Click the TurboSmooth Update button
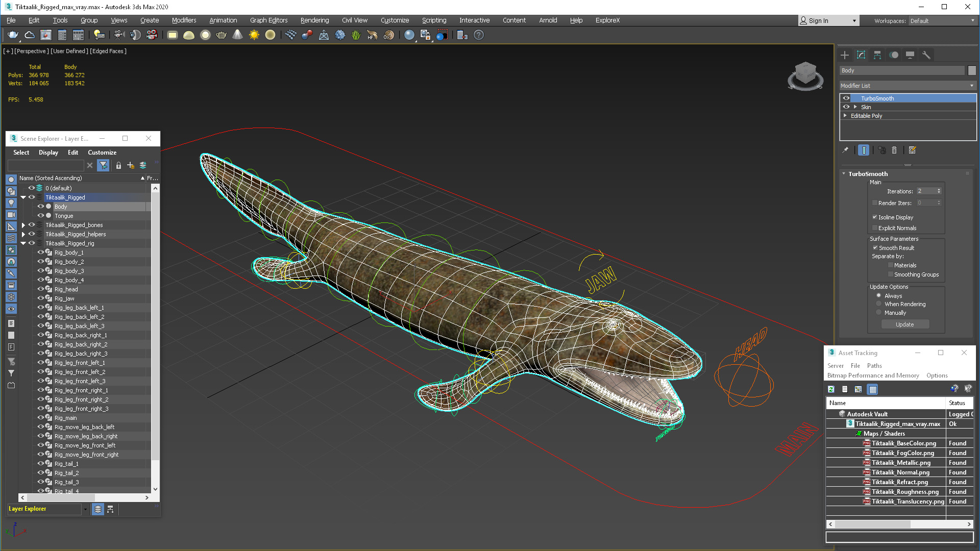The image size is (980, 551). 905,324
